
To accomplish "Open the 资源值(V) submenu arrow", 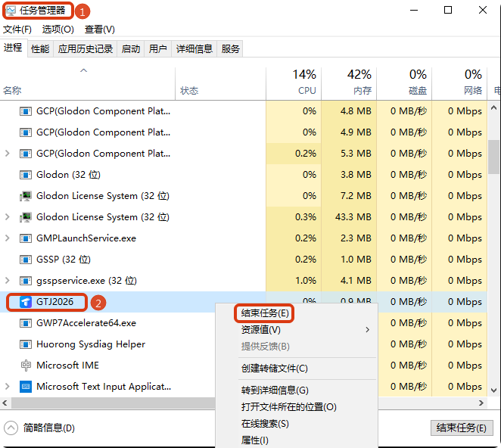I will 368,329.
